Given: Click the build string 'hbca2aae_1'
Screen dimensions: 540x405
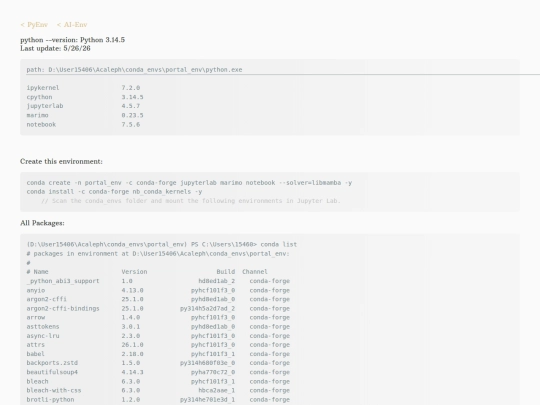Looking at the screenshot, I should tap(217, 391).
